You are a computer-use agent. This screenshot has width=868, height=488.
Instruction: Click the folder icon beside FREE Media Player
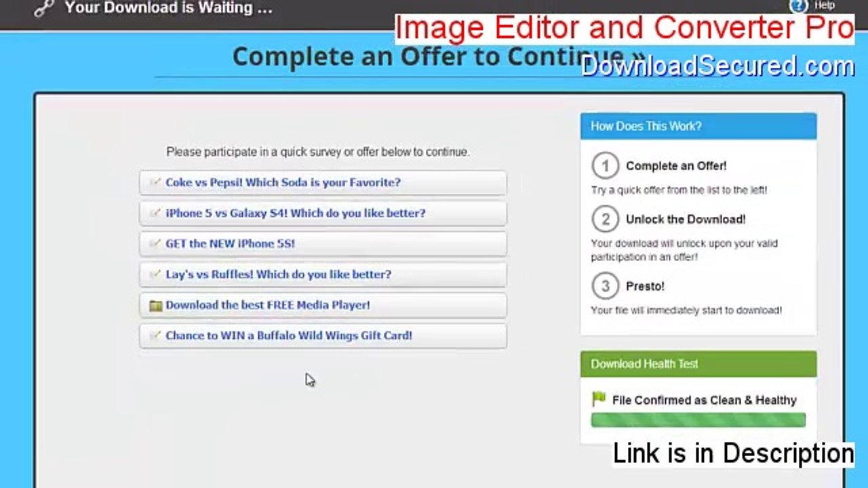tap(155, 306)
